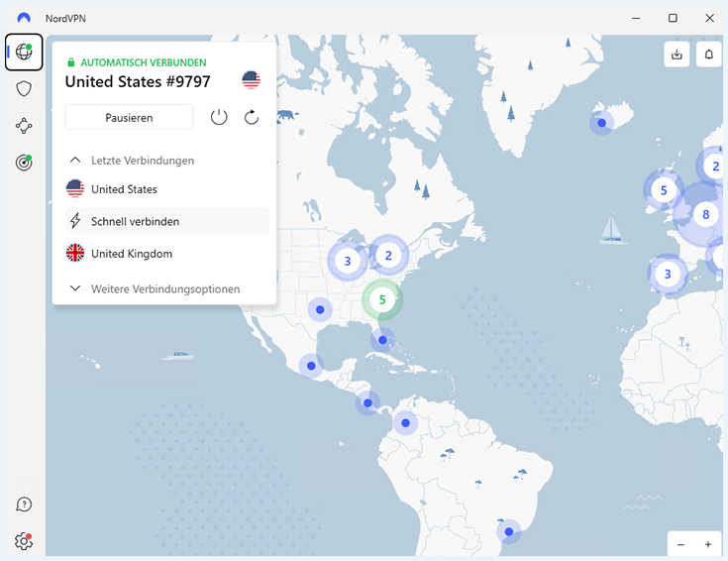Open notifications bell icon
The width and height of the screenshot is (728, 561).
pyautogui.click(x=708, y=55)
